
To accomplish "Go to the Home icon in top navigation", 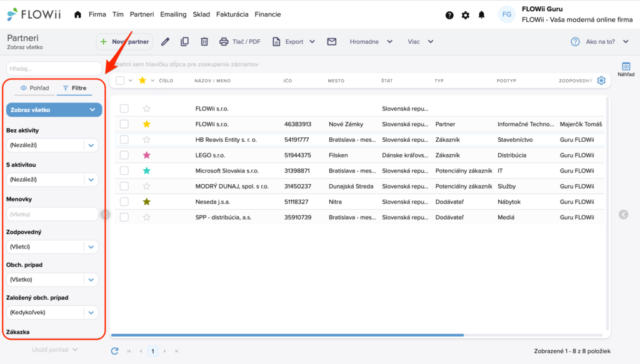I will (x=77, y=15).
